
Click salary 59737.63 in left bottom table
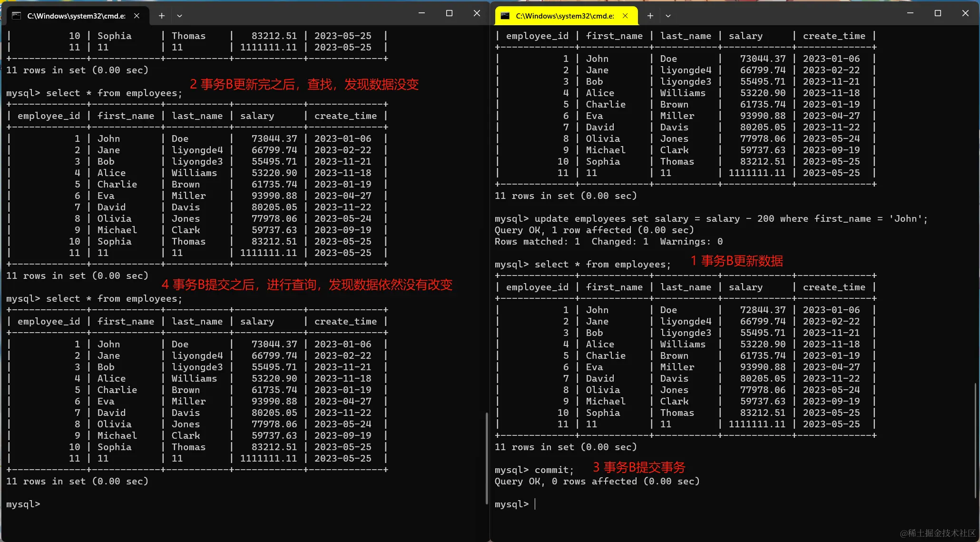(274, 435)
